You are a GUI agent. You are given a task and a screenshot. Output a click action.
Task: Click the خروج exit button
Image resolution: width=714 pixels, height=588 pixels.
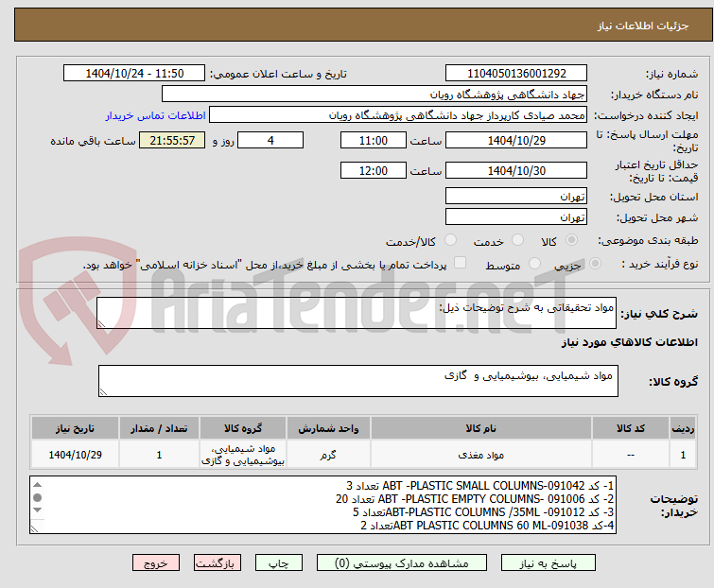pyautogui.click(x=156, y=563)
